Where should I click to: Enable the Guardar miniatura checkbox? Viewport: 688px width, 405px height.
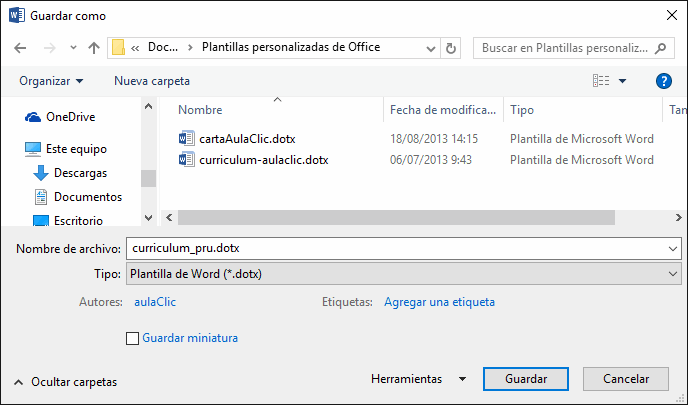click(133, 339)
